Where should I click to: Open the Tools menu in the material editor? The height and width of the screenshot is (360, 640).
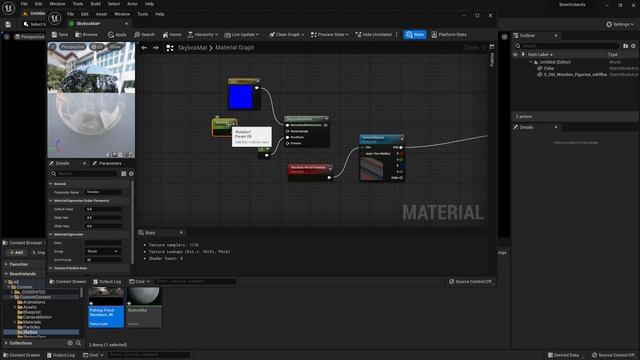(x=142, y=14)
